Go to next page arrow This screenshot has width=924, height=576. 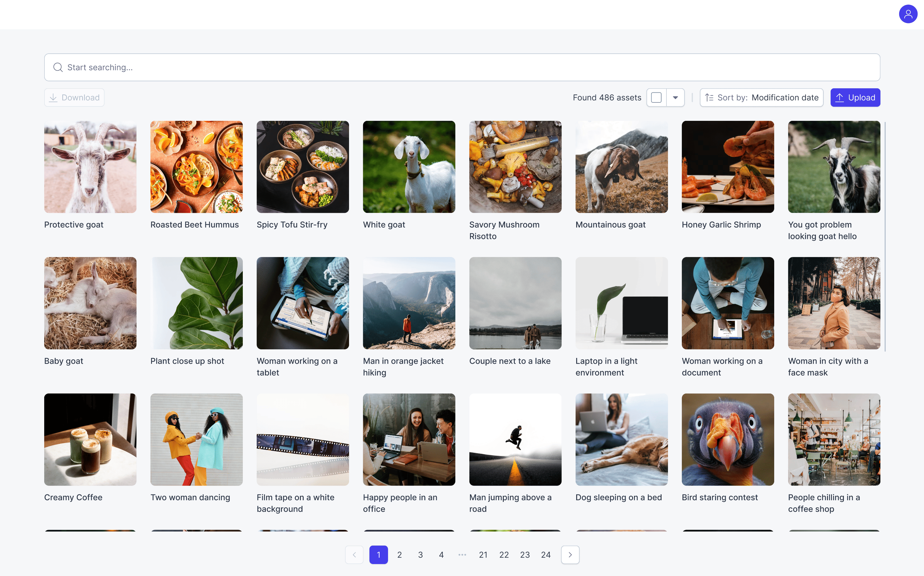[570, 555]
